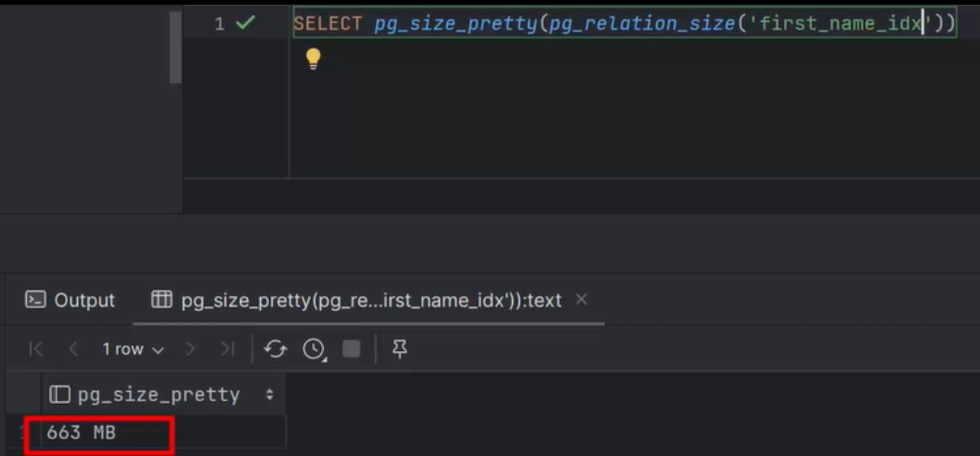980x456 pixels.
Task: Switch to the Output tab
Action: point(71,300)
